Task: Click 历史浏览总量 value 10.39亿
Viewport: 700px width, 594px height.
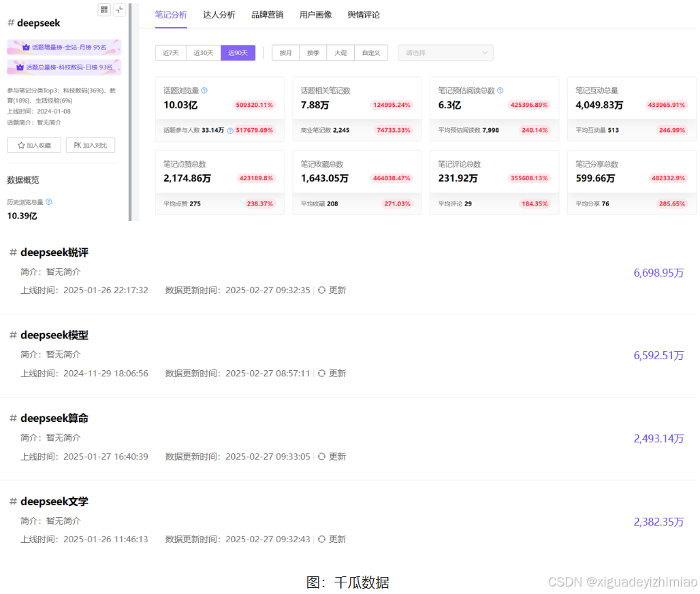Action: [x=22, y=216]
